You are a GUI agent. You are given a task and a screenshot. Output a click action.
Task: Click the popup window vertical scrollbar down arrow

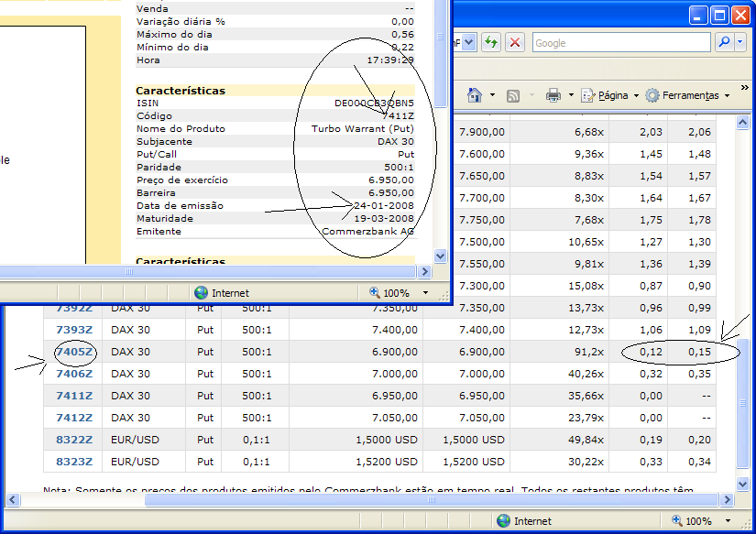(440, 256)
